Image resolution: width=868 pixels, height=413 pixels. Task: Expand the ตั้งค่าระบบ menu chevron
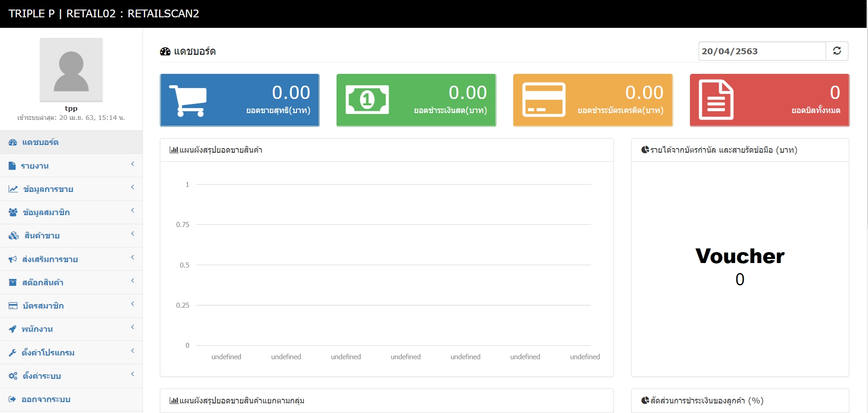coord(133,374)
